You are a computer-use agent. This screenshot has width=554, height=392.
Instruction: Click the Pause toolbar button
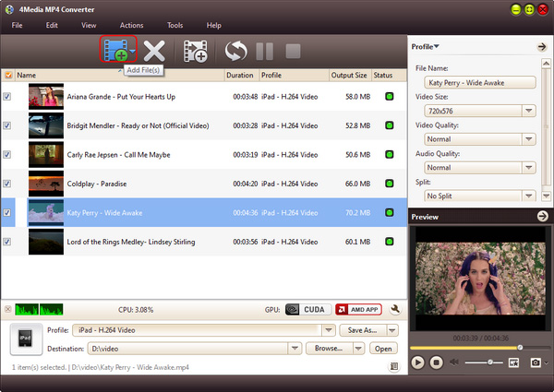point(265,51)
